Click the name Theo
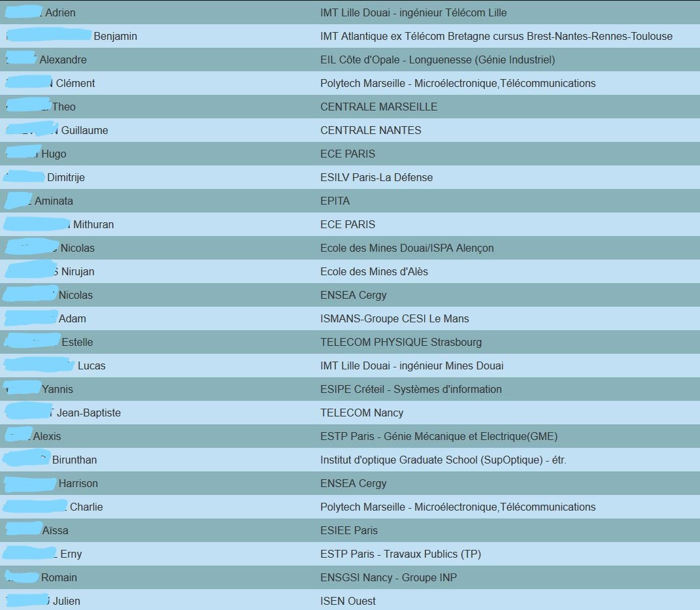 (64, 107)
